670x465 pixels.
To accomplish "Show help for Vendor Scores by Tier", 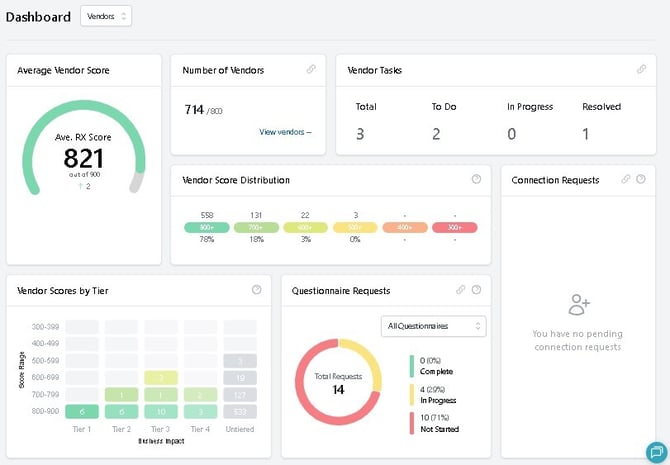I will [257, 290].
